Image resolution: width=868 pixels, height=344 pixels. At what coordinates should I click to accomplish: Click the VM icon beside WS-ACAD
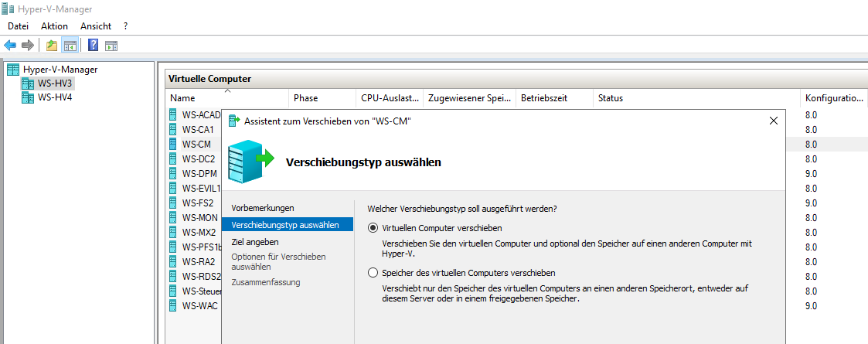[x=174, y=114]
